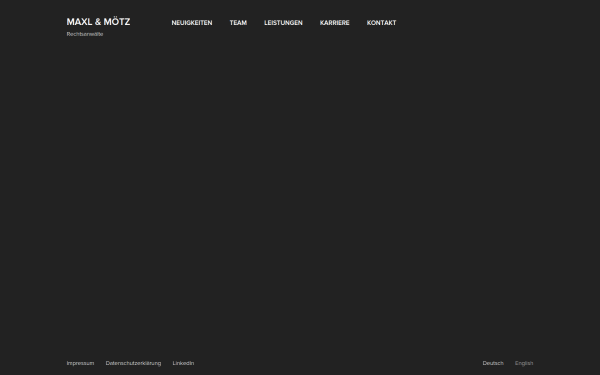This screenshot has width=600, height=375.
Task: Open the MAXL & MÖTZ homepage logo
Action: coord(98,22)
